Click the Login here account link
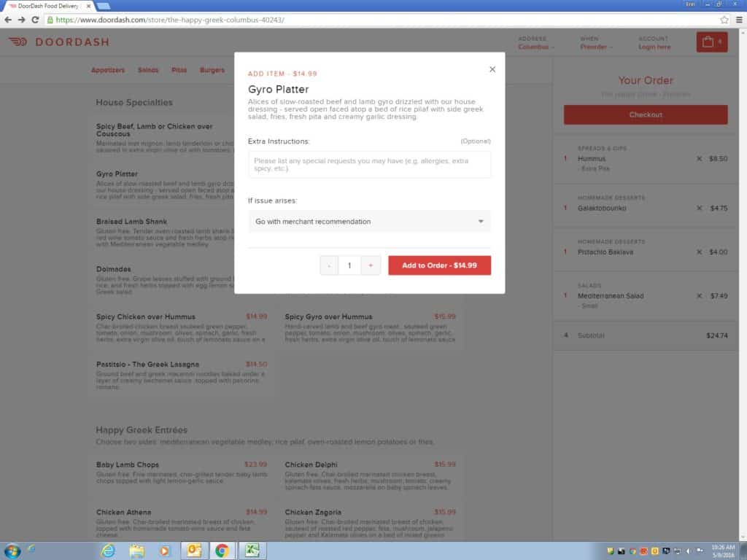 pyautogui.click(x=654, y=47)
